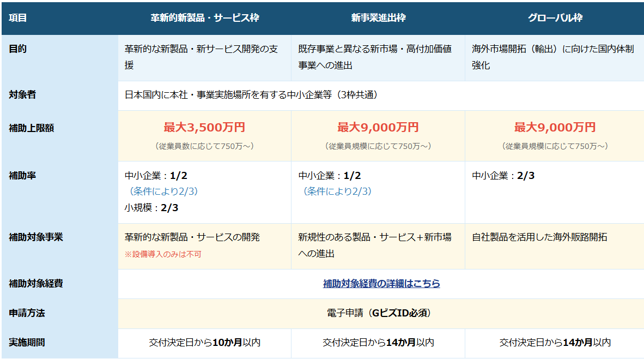Click the note 従業員数に応じて750万～

point(204,146)
